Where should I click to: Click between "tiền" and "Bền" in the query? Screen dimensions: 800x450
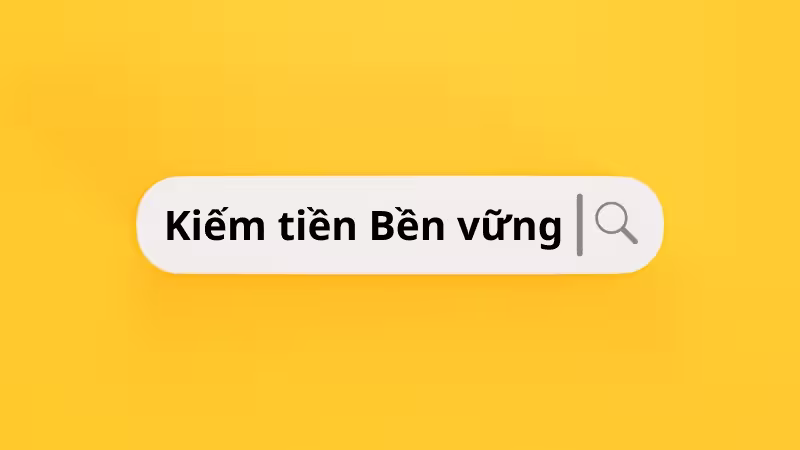pos(363,225)
